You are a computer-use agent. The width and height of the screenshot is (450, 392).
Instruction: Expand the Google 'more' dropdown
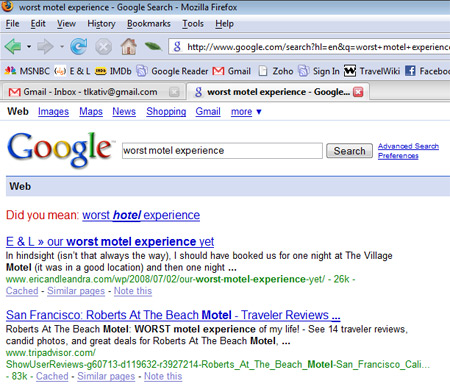[x=246, y=112]
